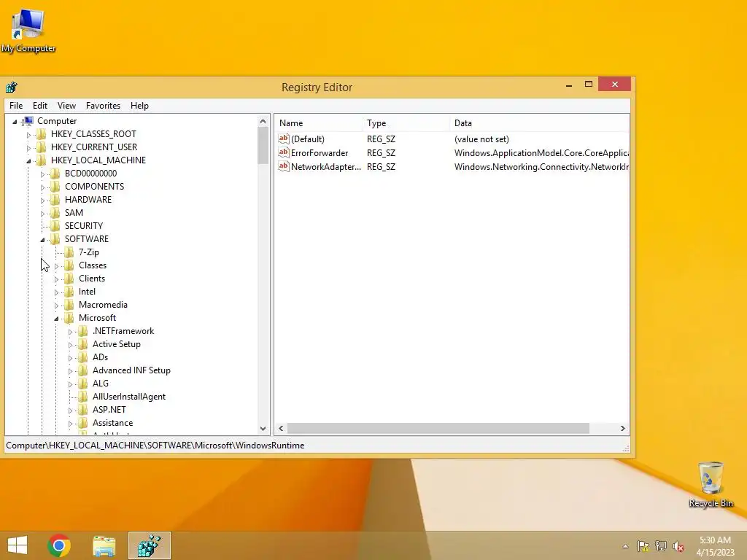This screenshot has height=560, width=747.
Task: Collapse the Computer root node
Action: 15,122
